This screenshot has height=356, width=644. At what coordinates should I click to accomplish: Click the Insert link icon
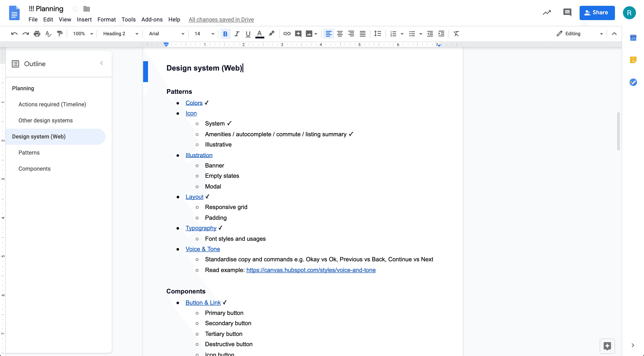[287, 34]
